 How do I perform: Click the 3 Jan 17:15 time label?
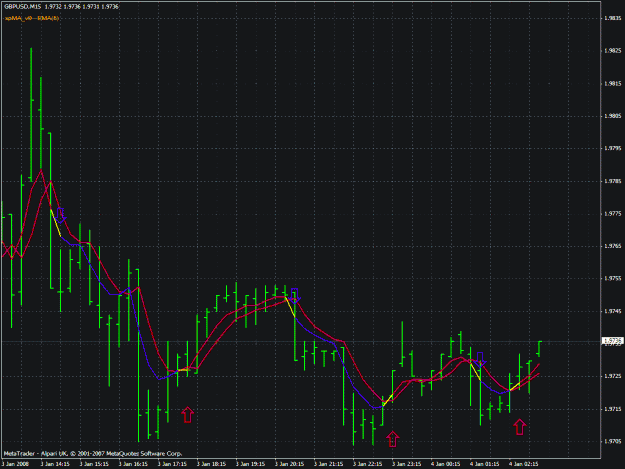172,464
